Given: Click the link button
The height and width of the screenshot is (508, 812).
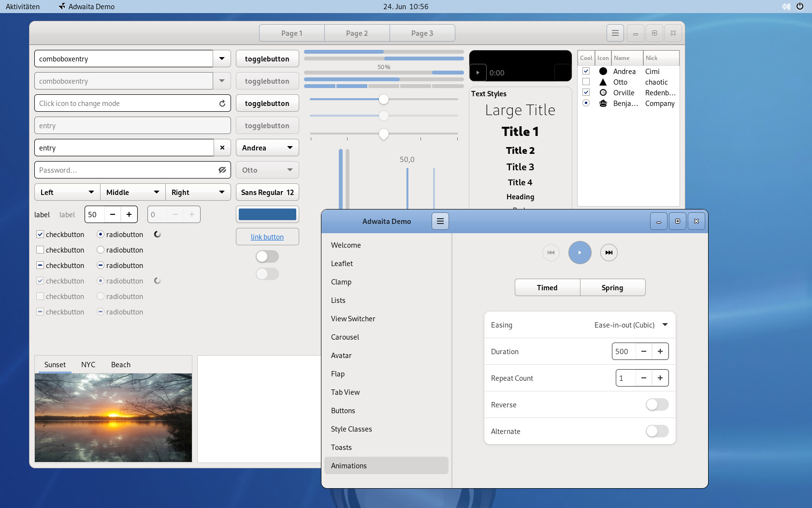Looking at the screenshot, I should 267,237.
